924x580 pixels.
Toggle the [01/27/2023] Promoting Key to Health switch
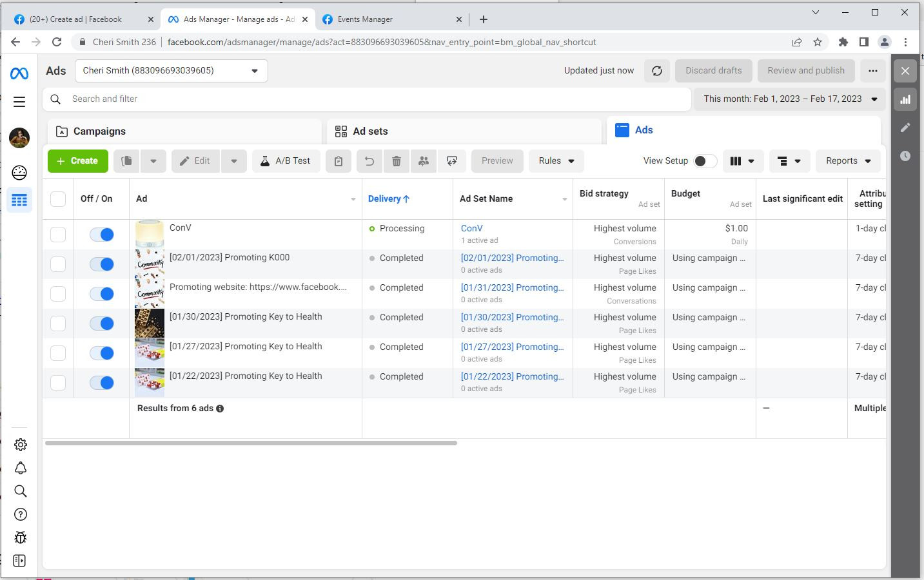pos(102,353)
